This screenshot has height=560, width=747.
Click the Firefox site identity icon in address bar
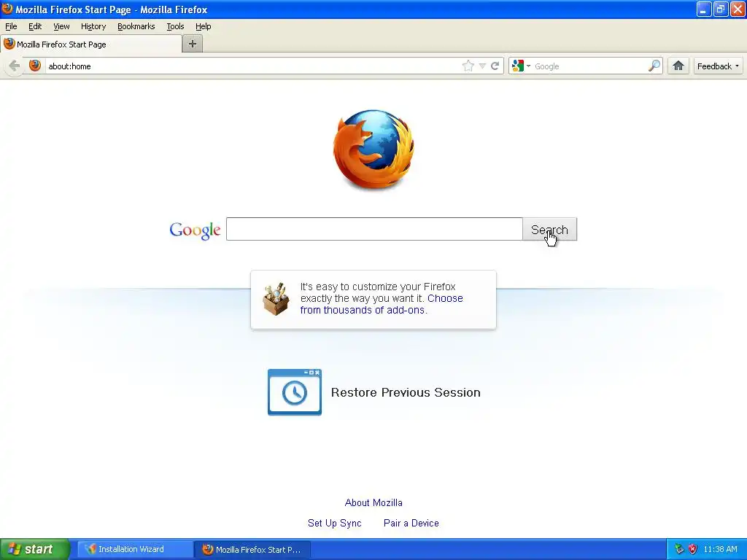(x=35, y=66)
